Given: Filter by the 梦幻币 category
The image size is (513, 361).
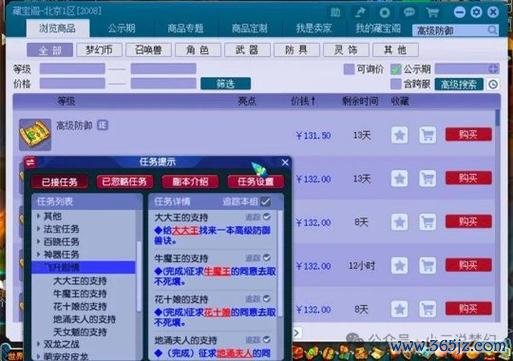Looking at the screenshot, I should tap(99, 50).
